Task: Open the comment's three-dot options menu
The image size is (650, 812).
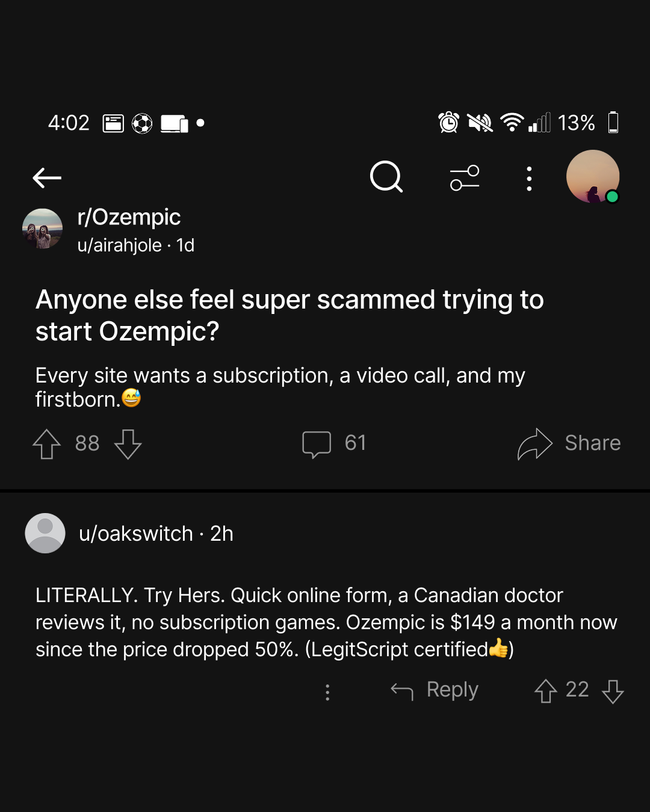Action: [327, 692]
